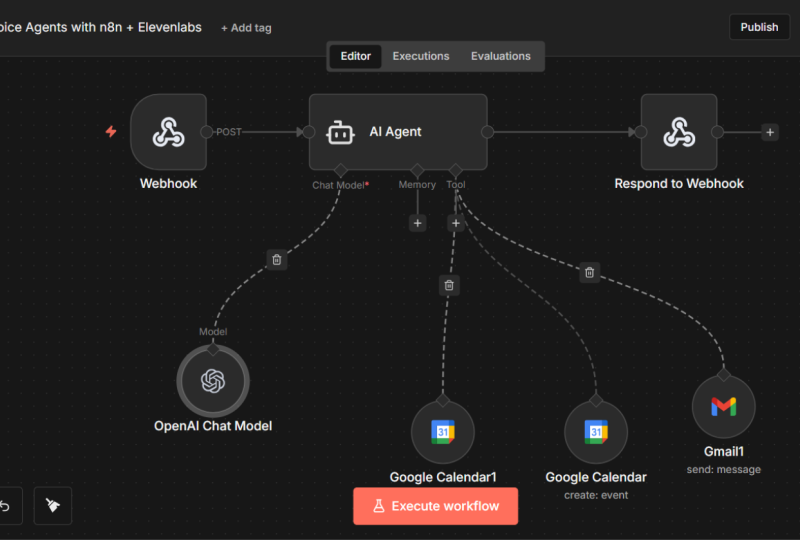Click the Chat Model diamond connector
800x540 pixels.
click(340, 170)
